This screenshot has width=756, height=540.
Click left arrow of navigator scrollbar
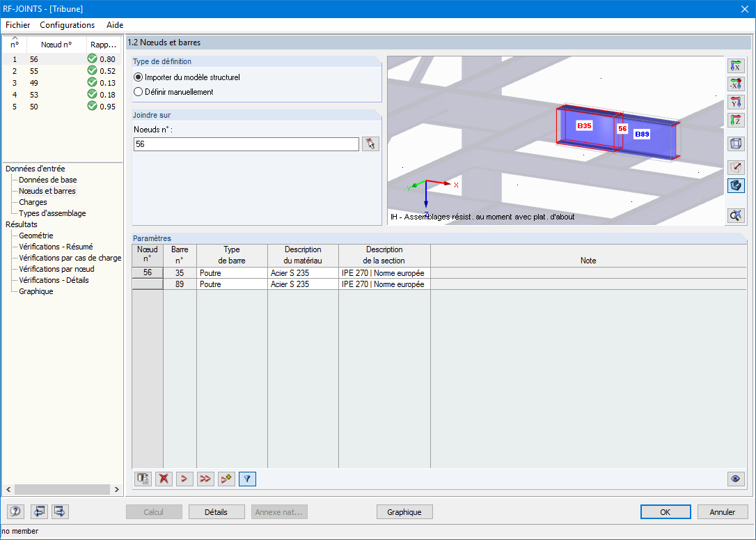pyautogui.click(x=8, y=489)
